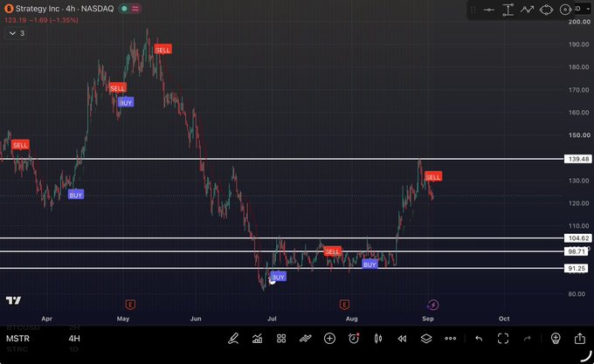Image resolution: width=594 pixels, height=364 pixels.
Task: Select the polyline path drawing tool
Action: 527,10
